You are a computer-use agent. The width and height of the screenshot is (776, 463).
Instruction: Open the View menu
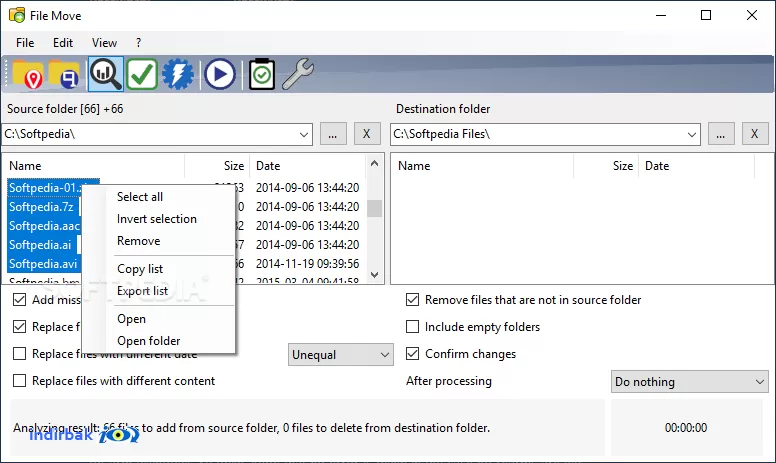[x=104, y=43]
